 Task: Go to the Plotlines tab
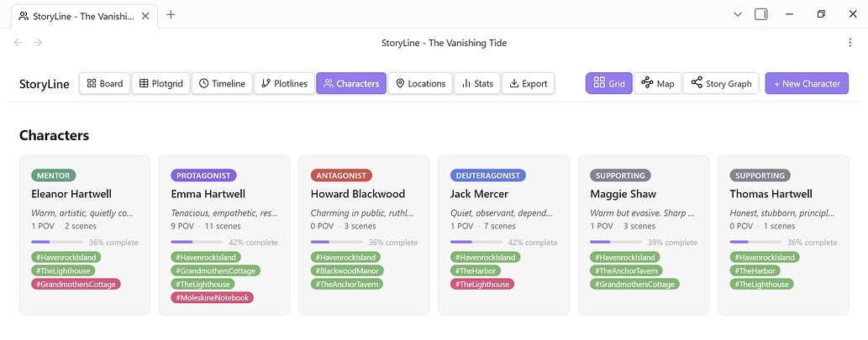(285, 83)
